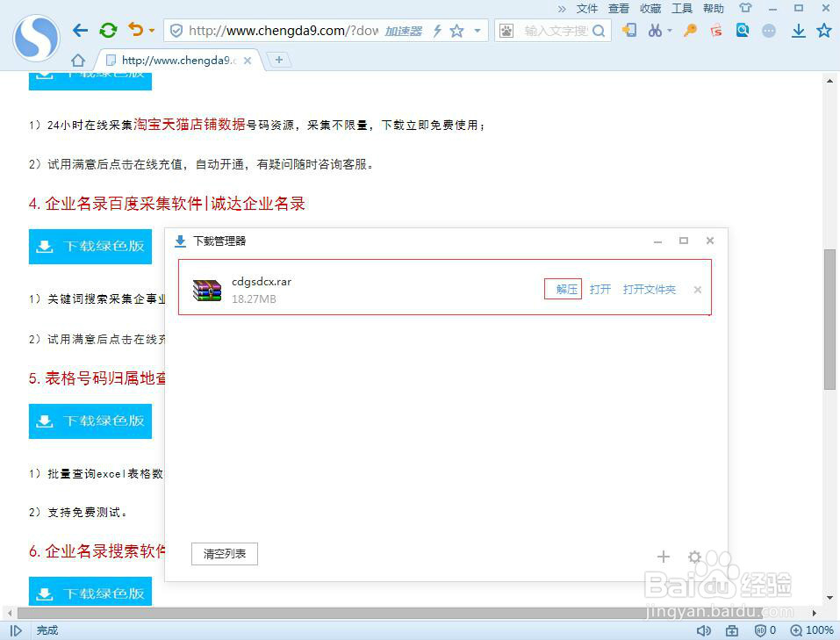Viewport: 840px width, 640px height.
Task: Open the Sogou screenshot scissors tool
Action: (655, 31)
